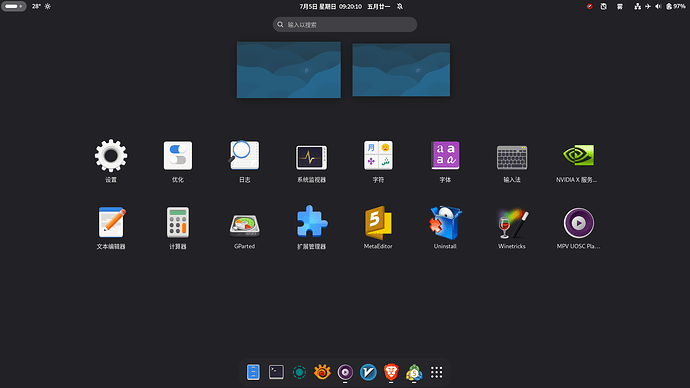Open the 字体 (Fonts) app
690x388 pixels.
(445, 155)
